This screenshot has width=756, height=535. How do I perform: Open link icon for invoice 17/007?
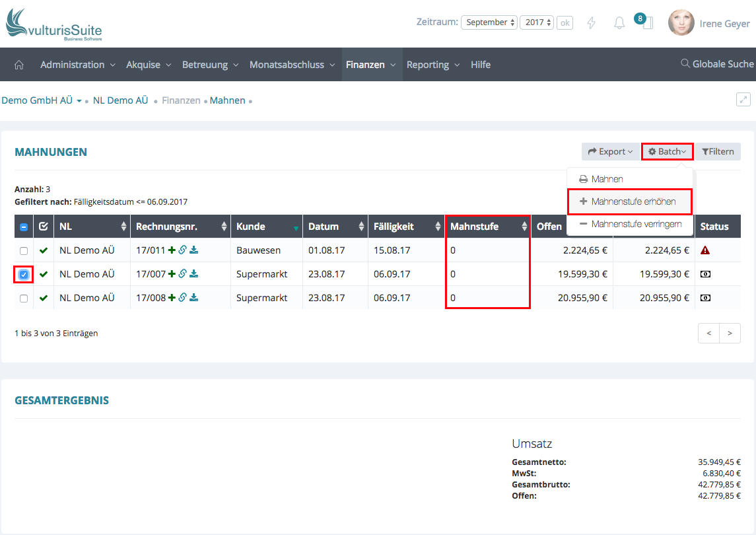[183, 274]
